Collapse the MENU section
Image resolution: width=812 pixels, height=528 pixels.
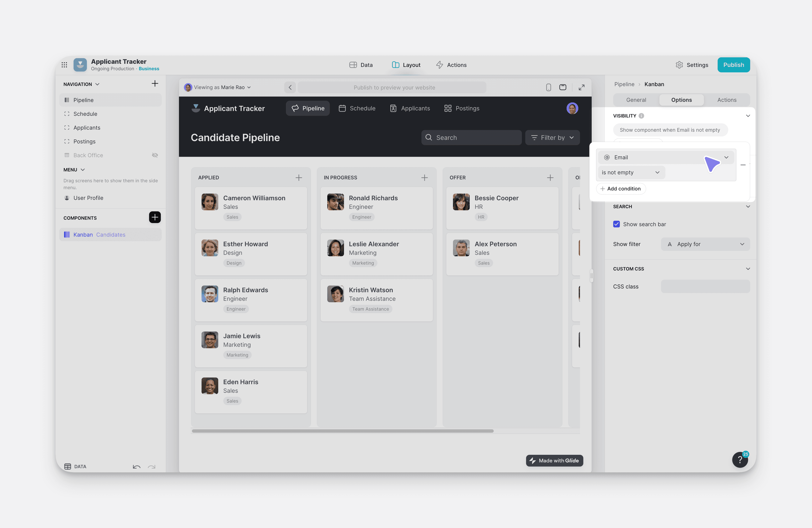point(82,170)
